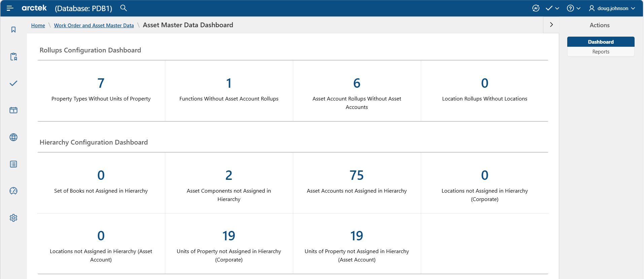Open Asset Account Rollups Without Asset Accounts tile
Screen dimensions: 644x279
point(357,91)
